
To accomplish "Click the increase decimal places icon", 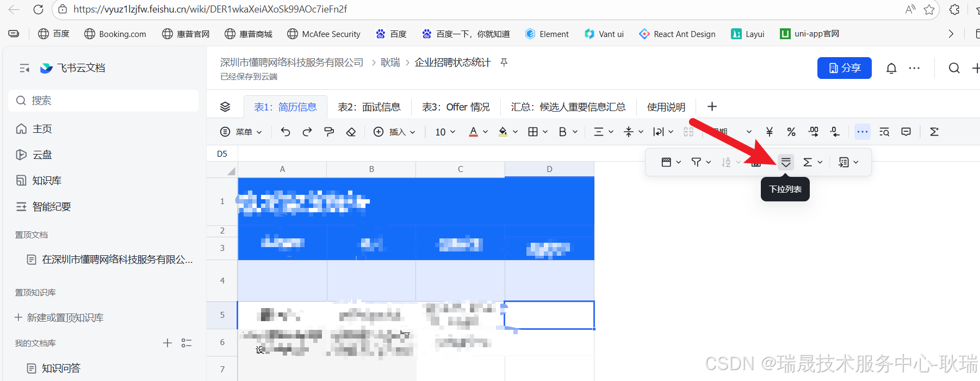I will [x=814, y=132].
